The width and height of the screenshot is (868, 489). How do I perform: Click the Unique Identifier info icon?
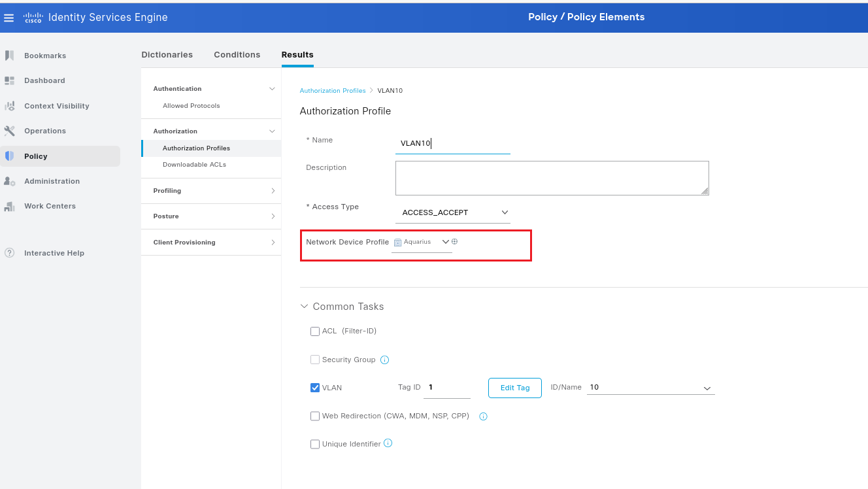tap(388, 443)
